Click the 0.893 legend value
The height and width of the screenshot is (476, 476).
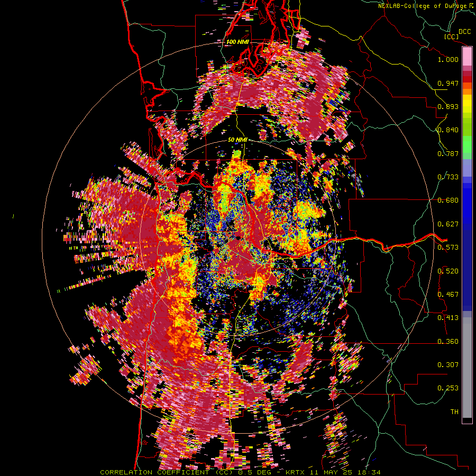point(448,106)
